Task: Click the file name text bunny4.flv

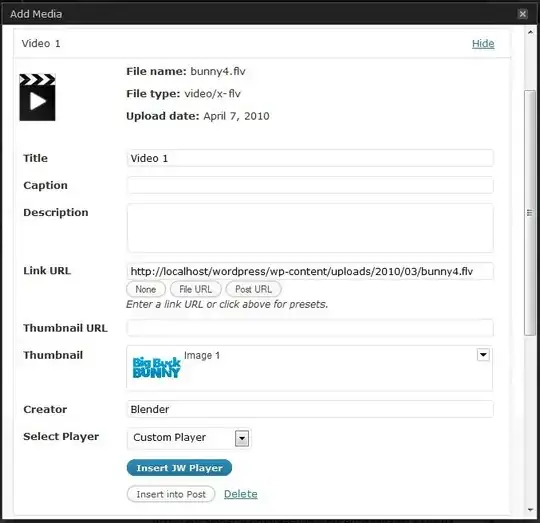Action: [218, 71]
